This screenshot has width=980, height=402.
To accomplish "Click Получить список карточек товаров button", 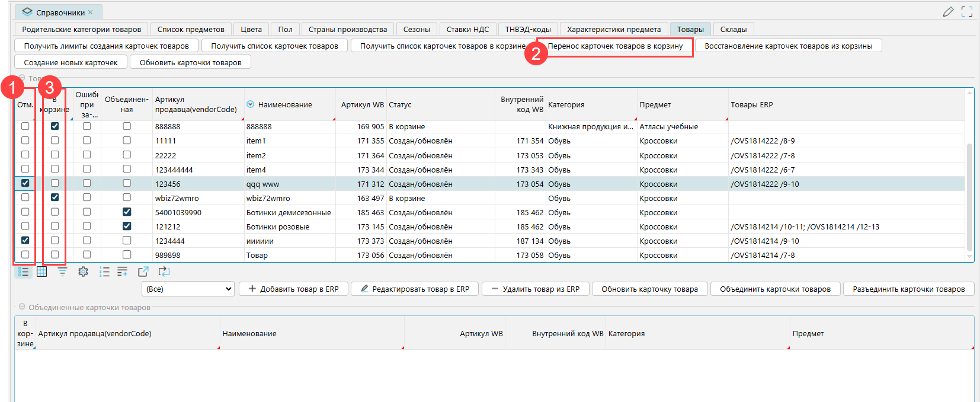I will point(274,46).
